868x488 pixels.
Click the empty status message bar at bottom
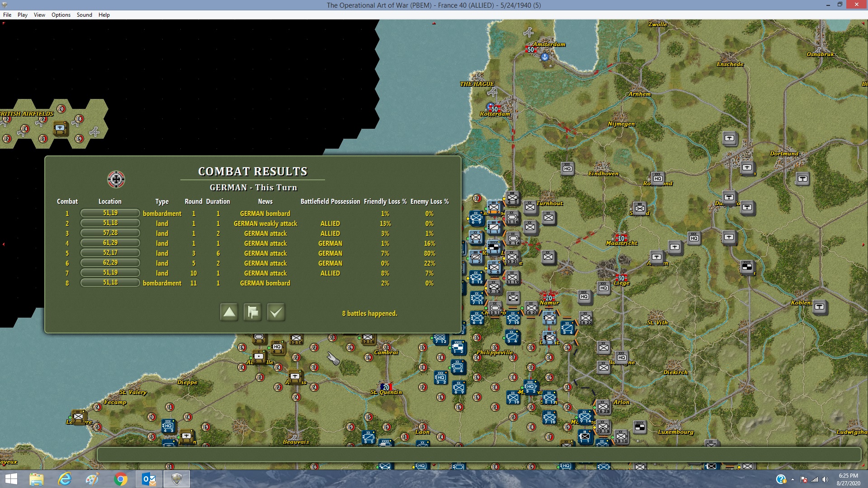pos(479,455)
